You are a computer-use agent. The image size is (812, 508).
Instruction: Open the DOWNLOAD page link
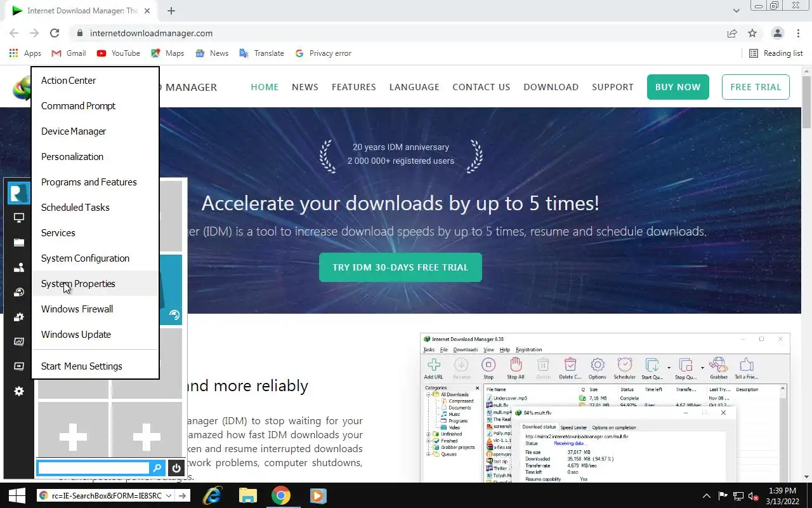pyautogui.click(x=551, y=87)
